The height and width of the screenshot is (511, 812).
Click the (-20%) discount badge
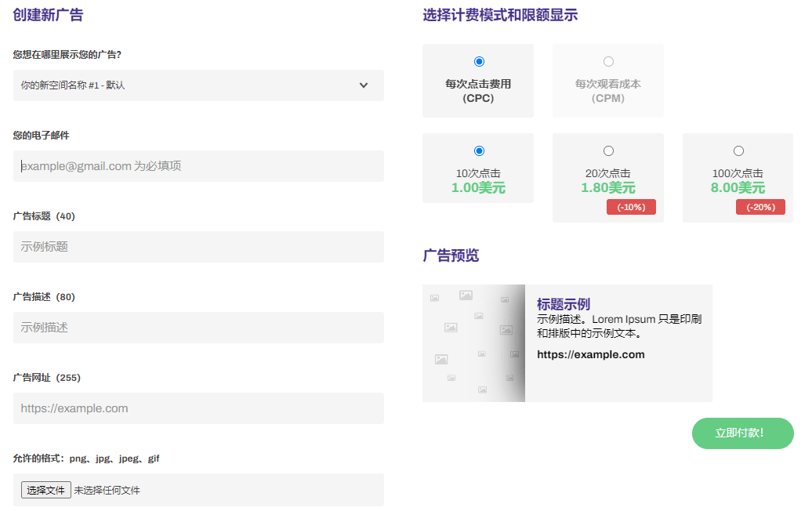[x=761, y=207]
